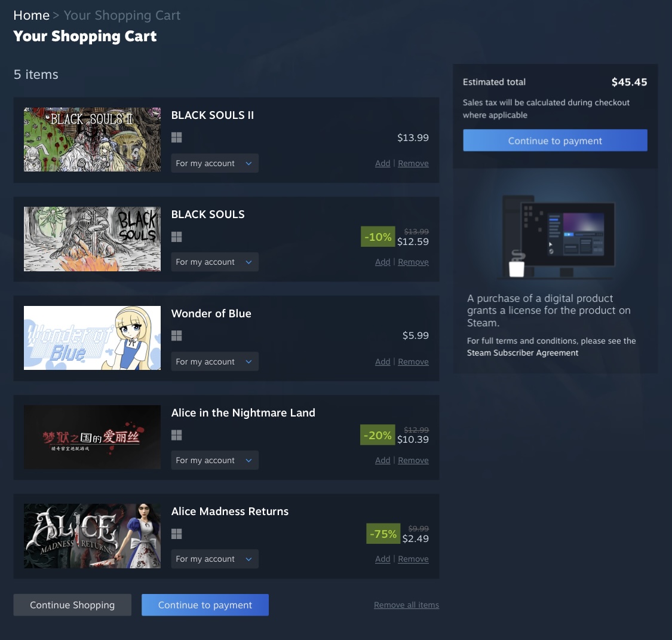Expand the account dropdown for BLACK SOULS II
The image size is (672, 640).
click(x=214, y=163)
